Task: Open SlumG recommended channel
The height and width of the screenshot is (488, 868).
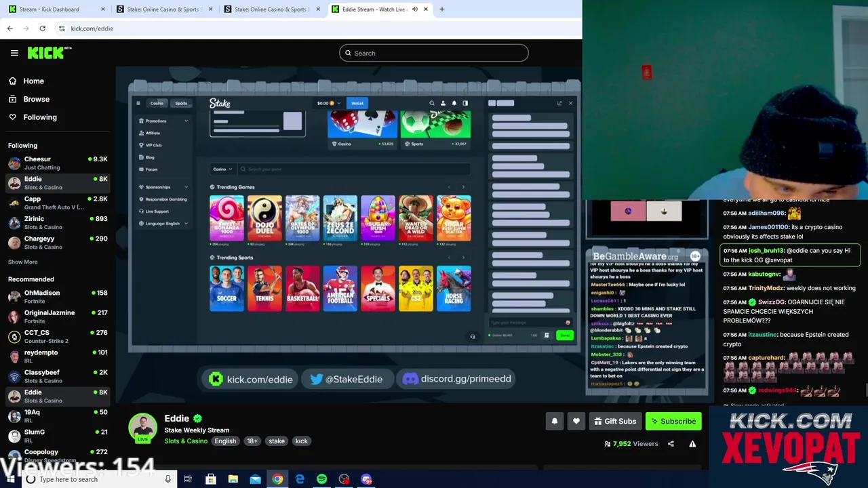Action: click(58, 436)
